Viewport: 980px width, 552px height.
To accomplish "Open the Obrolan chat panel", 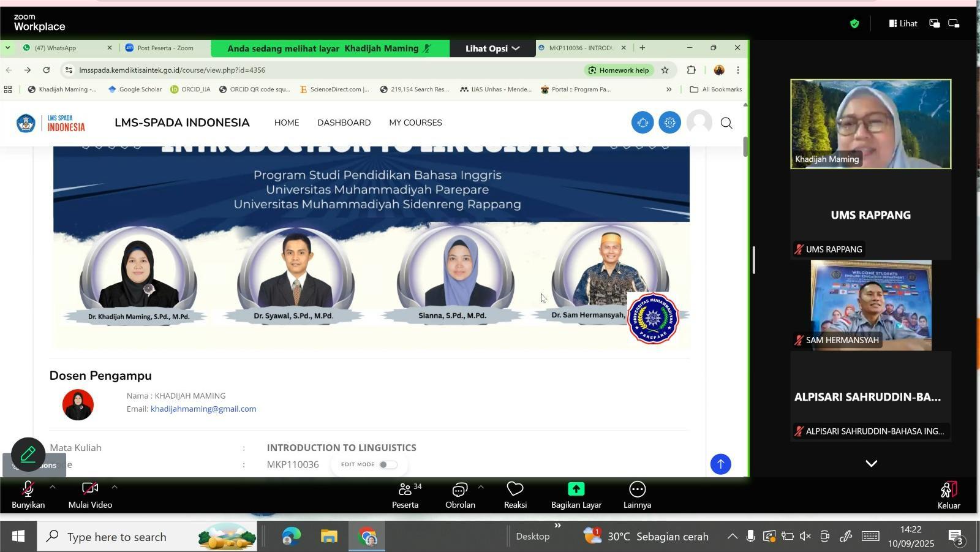I will pos(460,494).
